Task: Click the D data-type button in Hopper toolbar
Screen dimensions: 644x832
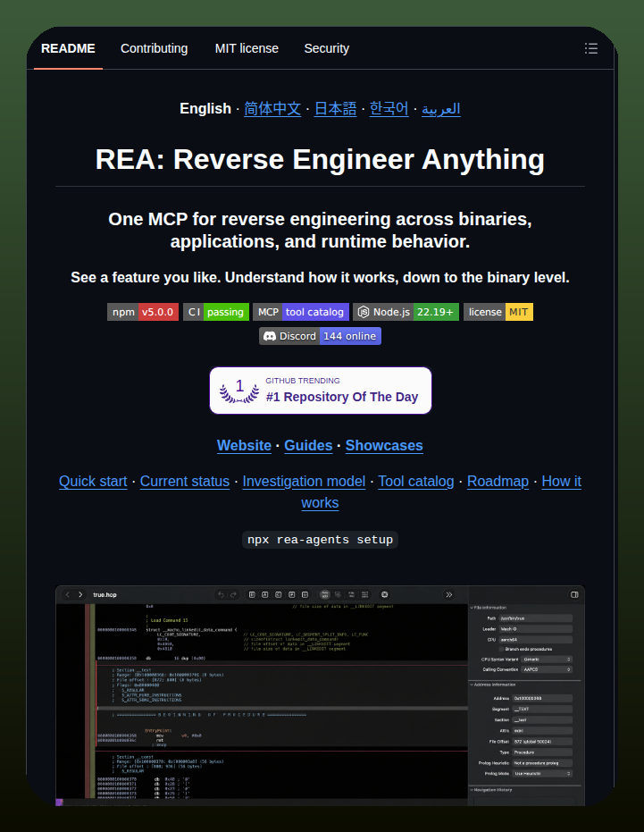Action: (252, 595)
